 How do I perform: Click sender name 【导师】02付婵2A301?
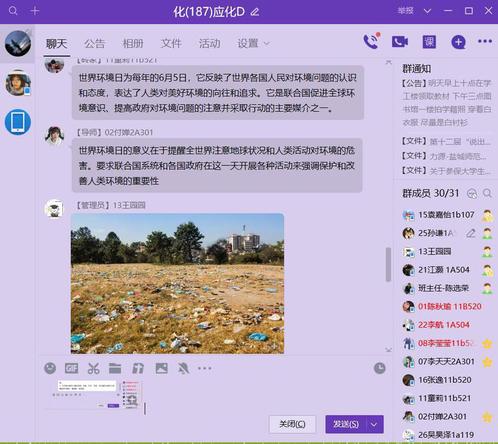click(114, 133)
